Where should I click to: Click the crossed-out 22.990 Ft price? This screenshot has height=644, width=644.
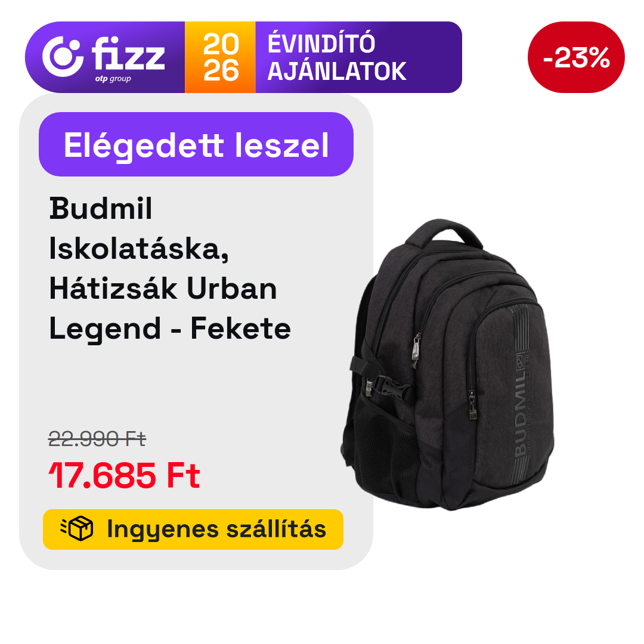click(97, 439)
